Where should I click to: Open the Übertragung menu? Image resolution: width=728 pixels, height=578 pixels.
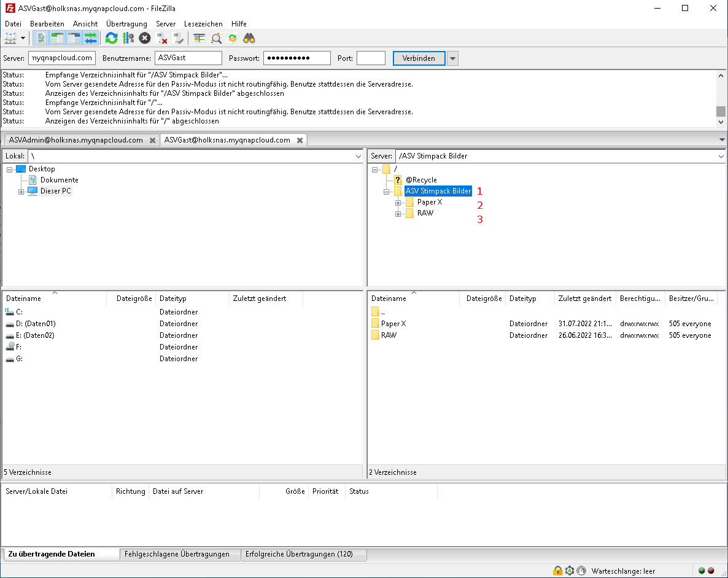(126, 24)
